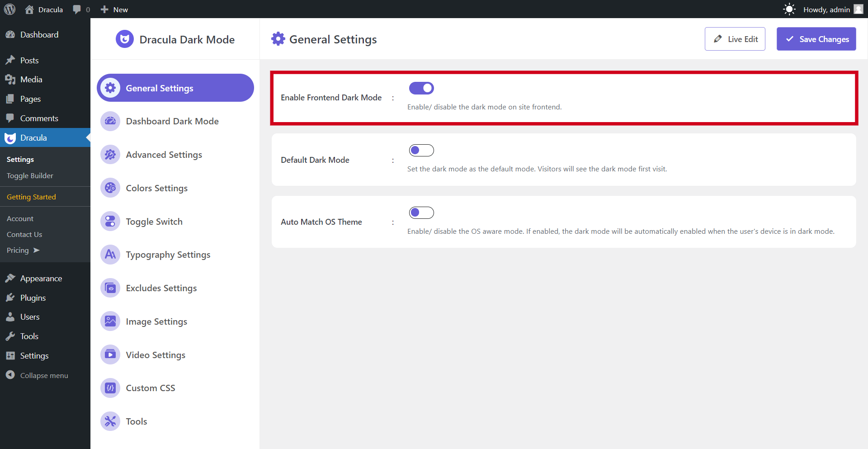Click the General Settings gear icon in sidebar

(110, 88)
